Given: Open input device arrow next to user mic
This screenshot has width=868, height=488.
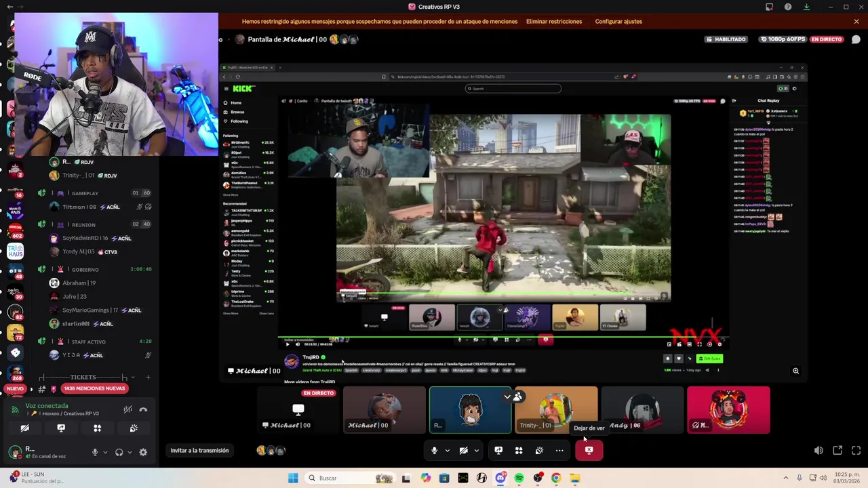Looking at the screenshot, I should [x=104, y=452].
